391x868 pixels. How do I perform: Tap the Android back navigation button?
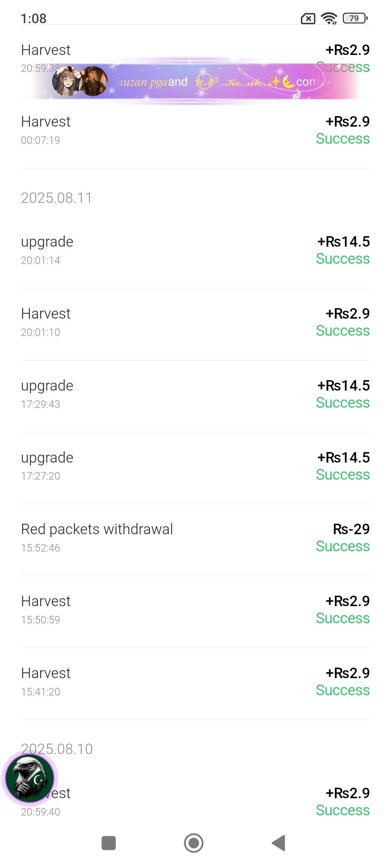point(279,843)
